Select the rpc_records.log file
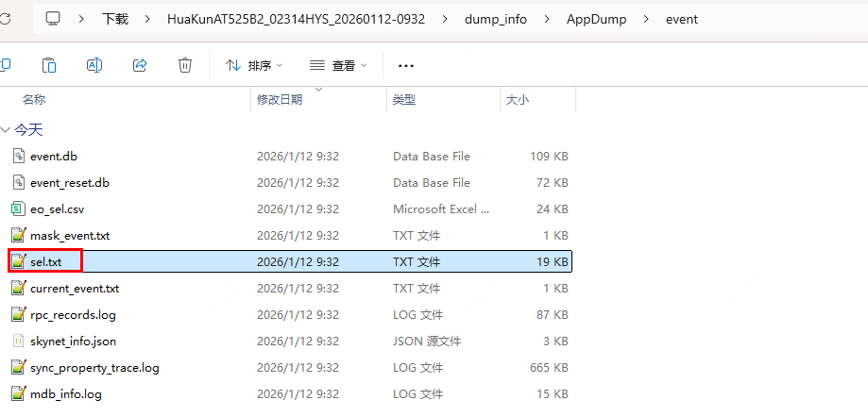The image size is (868, 417). pyautogui.click(x=73, y=314)
